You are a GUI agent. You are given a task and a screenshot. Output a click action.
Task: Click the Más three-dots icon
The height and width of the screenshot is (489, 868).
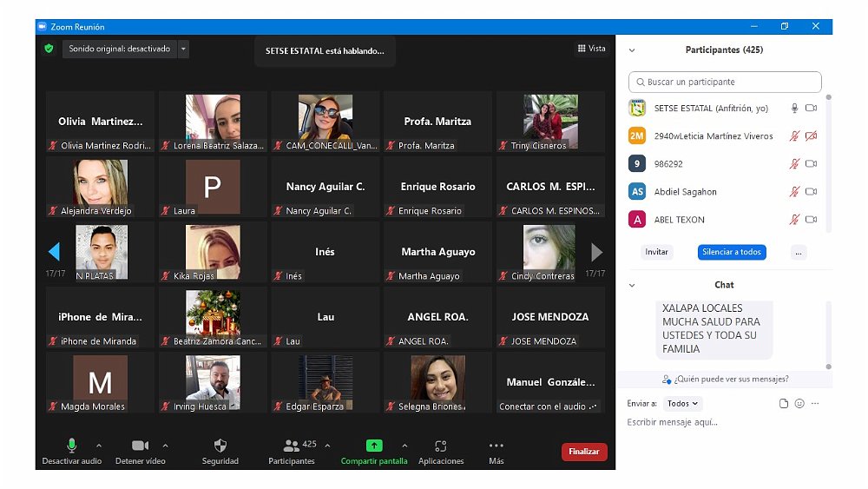pos(496,446)
